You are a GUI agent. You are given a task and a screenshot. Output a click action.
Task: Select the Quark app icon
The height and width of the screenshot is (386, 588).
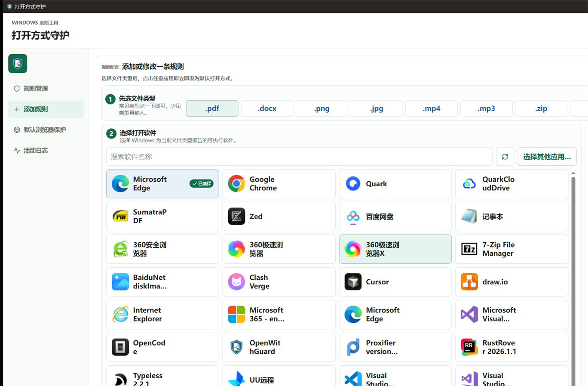(353, 184)
